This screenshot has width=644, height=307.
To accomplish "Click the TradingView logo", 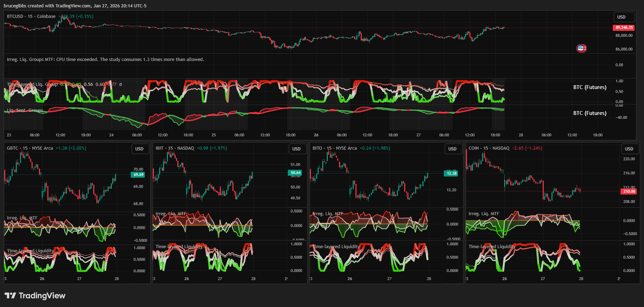I will click(x=35, y=296).
